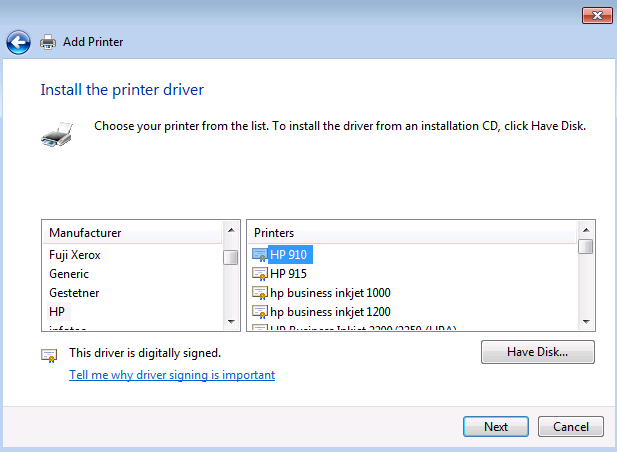The width and height of the screenshot is (617, 452).
Task: Select HP 910 printer
Action: pos(290,255)
